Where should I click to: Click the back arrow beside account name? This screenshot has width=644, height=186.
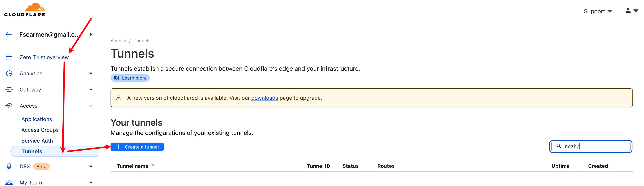tap(9, 34)
